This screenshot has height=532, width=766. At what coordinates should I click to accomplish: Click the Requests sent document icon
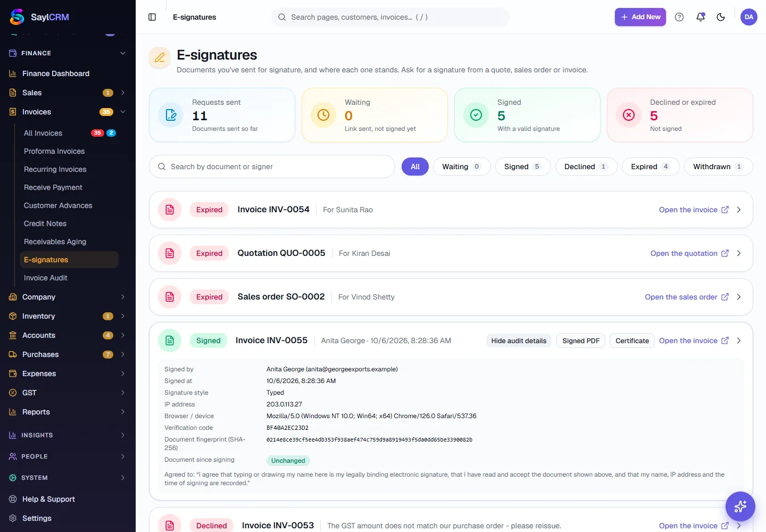click(x=171, y=115)
